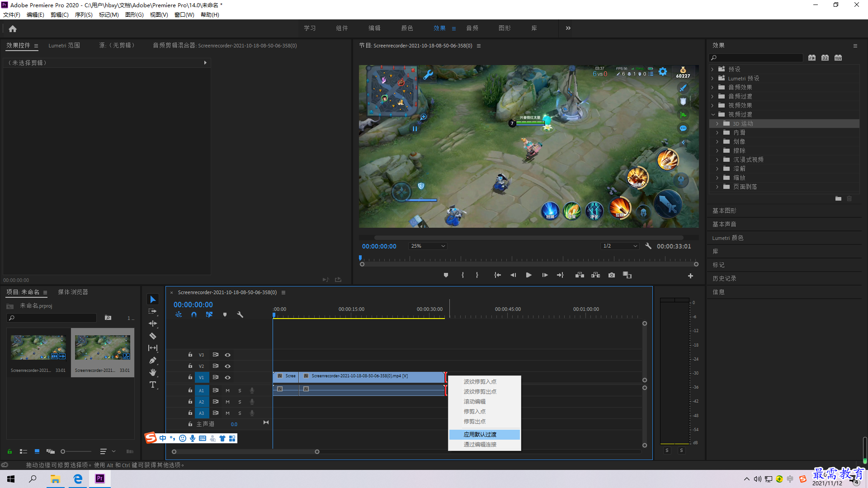Open the 信息 panel

pos(718,292)
